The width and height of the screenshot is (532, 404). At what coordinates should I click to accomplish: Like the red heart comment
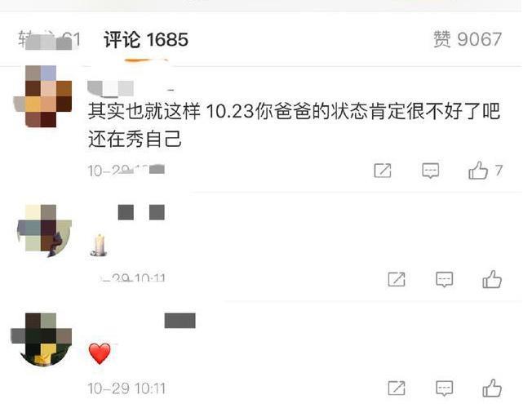click(x=492, y=388)
